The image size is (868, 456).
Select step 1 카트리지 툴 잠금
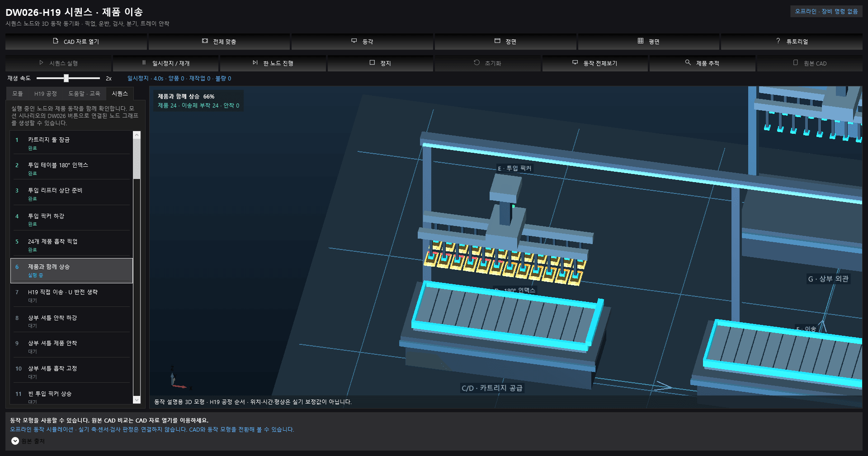tap(71, 144)
